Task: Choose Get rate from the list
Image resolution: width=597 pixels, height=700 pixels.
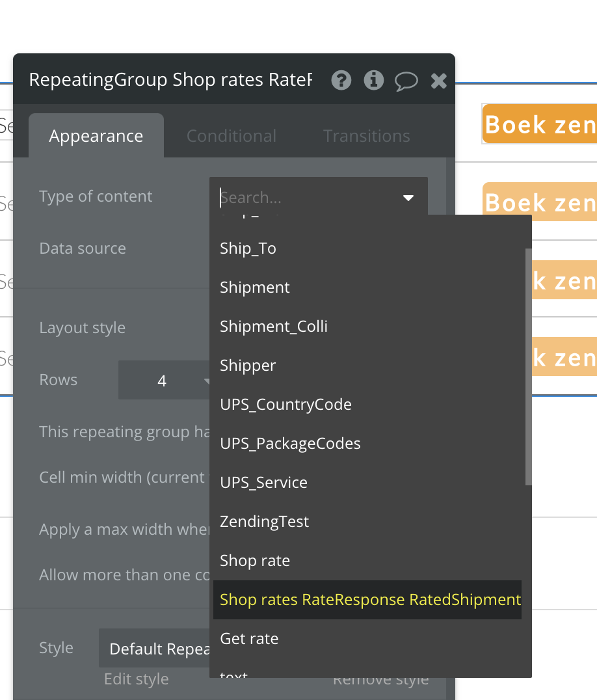Action: pos(250,639)
